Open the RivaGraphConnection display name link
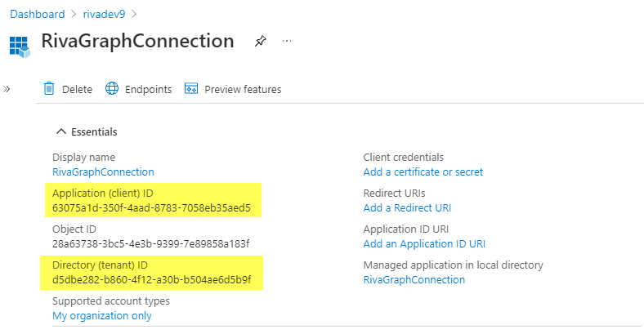This screenshot has width=644, height=334. click(x=103, y=171)
